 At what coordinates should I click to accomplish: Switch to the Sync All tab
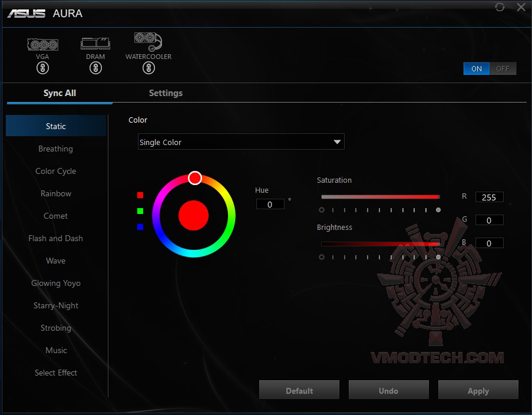coord(60,93)
